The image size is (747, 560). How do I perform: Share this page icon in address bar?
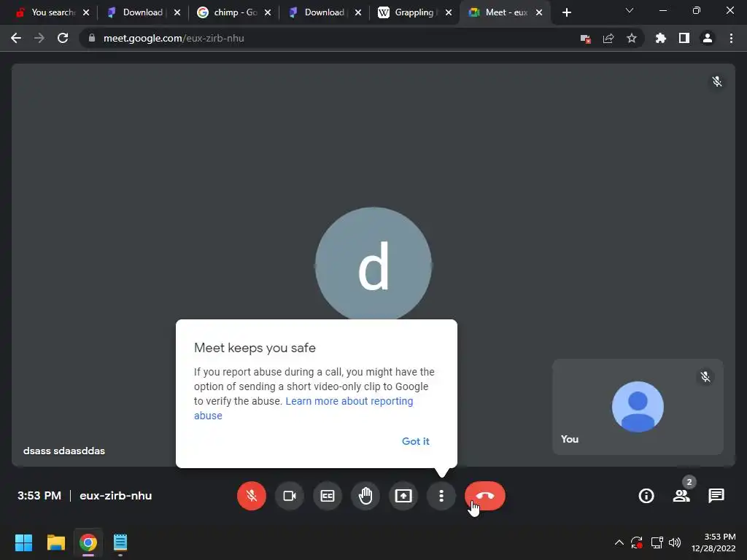(x=608, y=39)
